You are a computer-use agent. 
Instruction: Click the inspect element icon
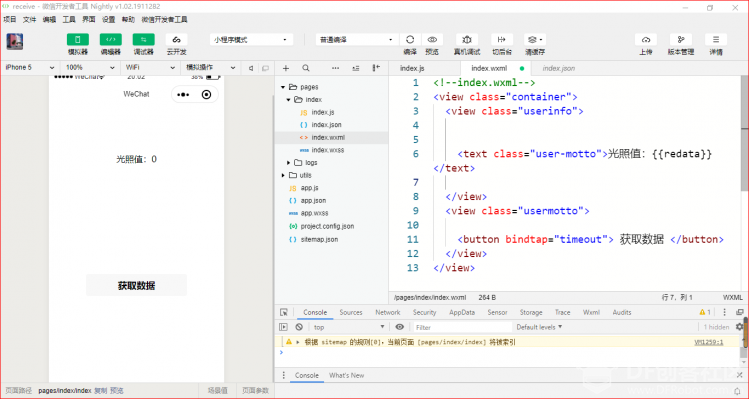(x=284, y=313)
